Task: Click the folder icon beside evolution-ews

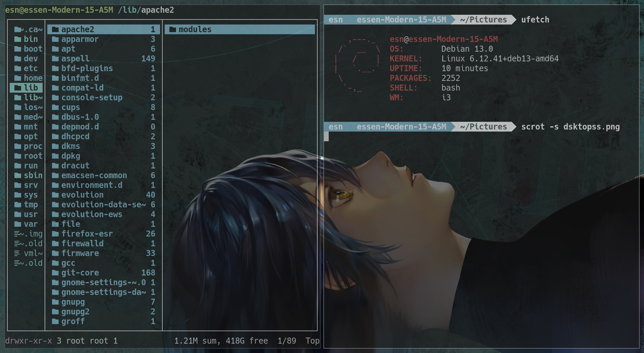Action: pyautogui.click(x=55, y=214)
